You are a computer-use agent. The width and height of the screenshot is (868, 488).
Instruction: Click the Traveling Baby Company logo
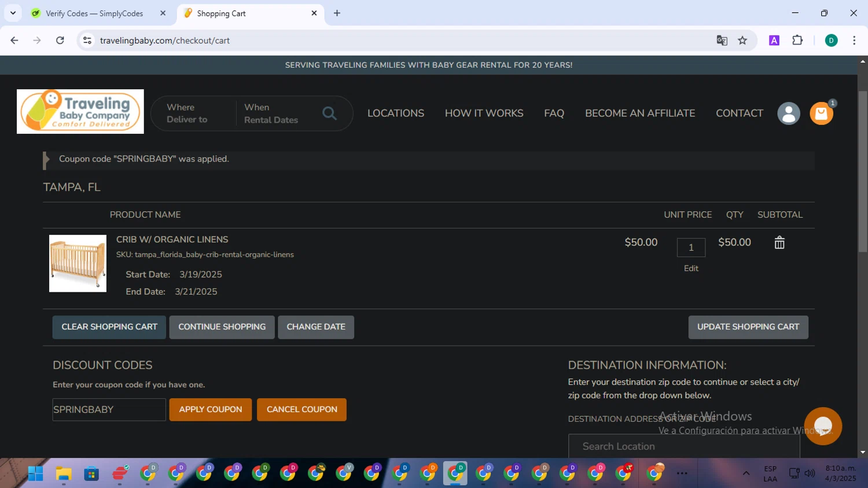point(80,111)
